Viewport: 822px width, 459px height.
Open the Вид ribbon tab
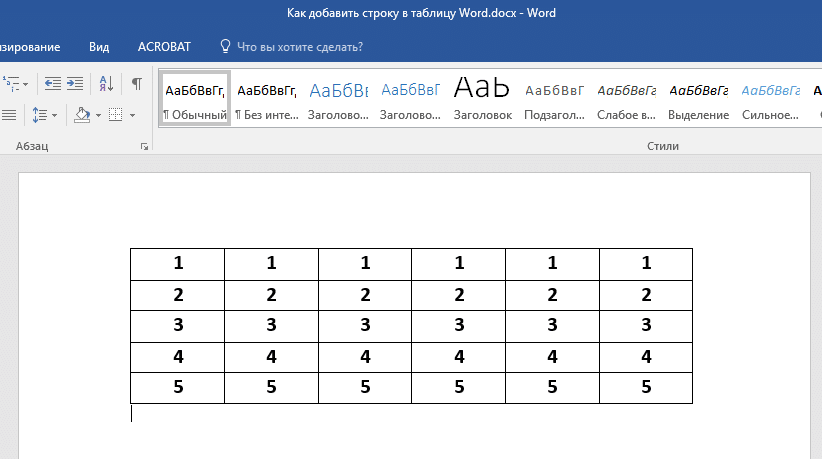click(99, 46)
